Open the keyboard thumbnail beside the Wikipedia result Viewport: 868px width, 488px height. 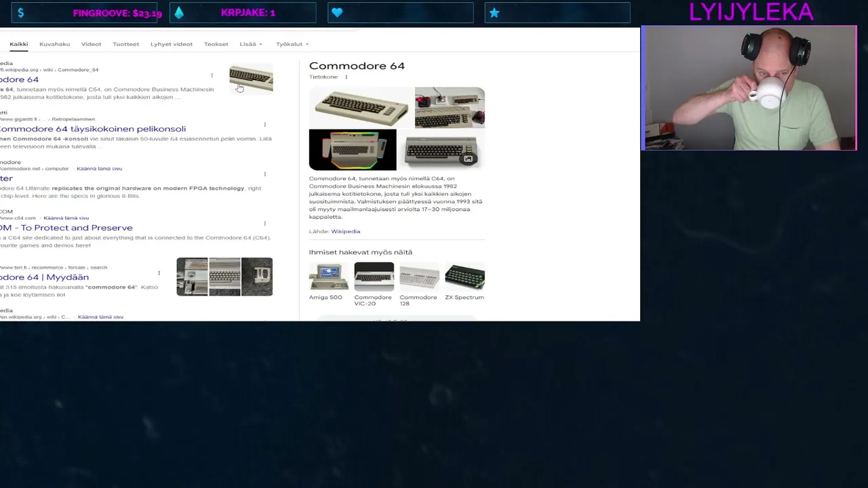click(251, 80)
